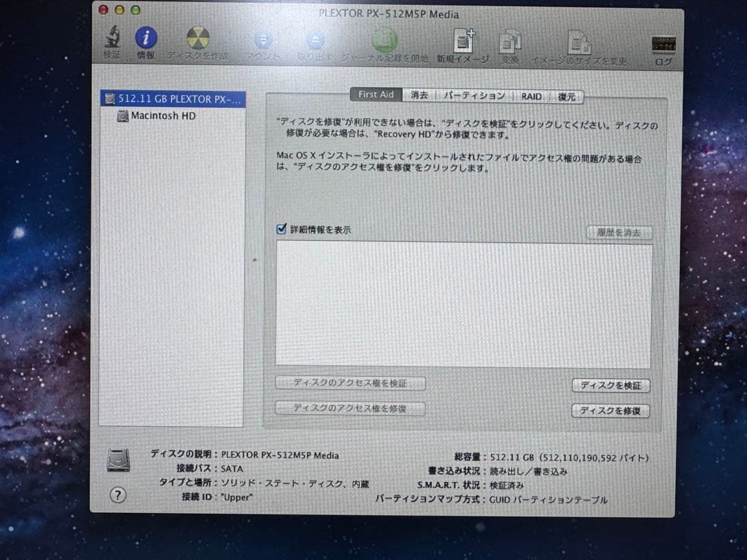Switch to the 消去 (Erase) tab
Screen dimensions: 747x560
pos(419,96)
